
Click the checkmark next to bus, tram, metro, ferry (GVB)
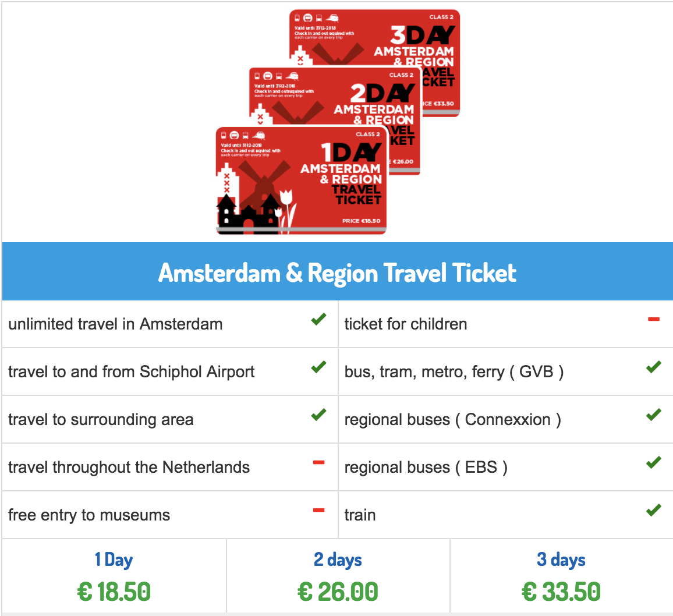[x=654, y=367]
